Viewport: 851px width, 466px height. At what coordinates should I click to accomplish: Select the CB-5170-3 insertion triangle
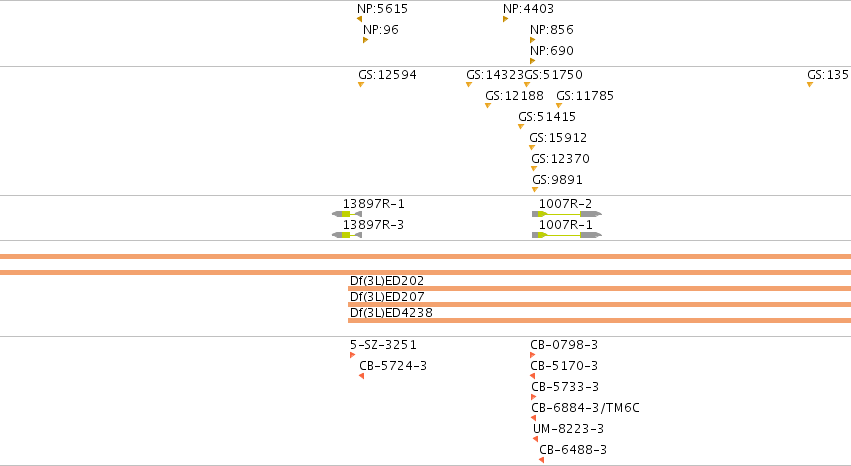pyautogui.click(x=532, y=376)
